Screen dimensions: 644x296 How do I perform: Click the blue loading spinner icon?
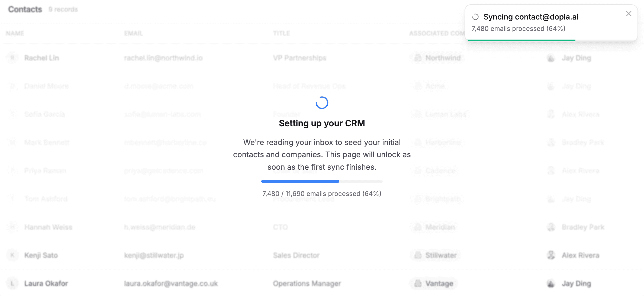tap(322, 103)
